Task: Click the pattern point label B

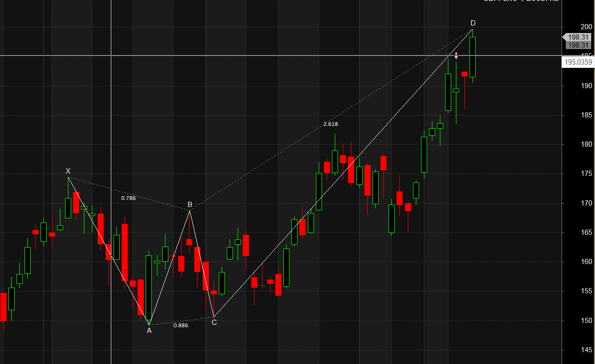Action: tap(189, 204)
